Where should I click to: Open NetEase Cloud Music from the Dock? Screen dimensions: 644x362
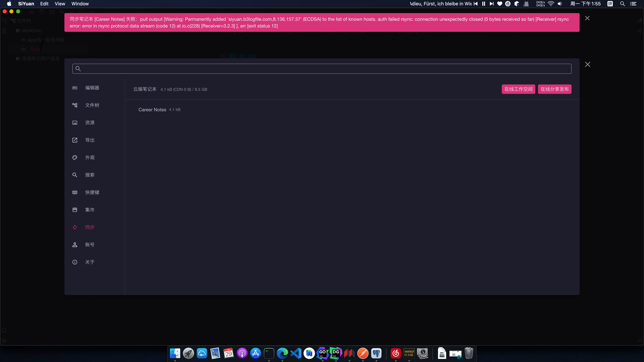[x=396, y=353]
